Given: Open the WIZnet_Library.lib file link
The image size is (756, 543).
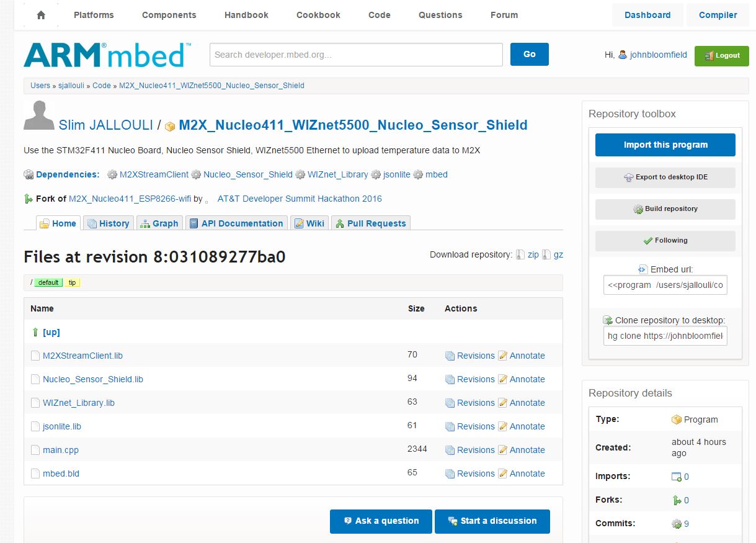Looking at the screenshot, I should pos(78,403).
